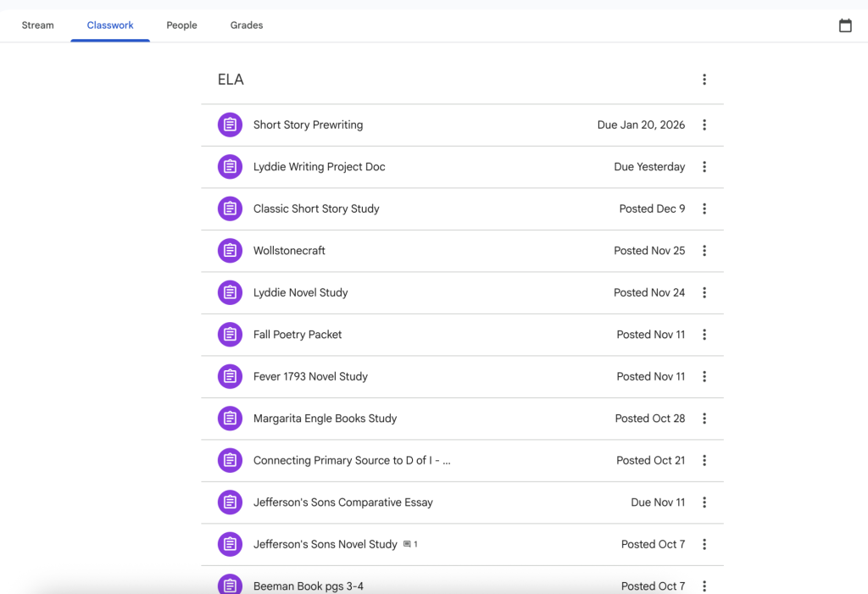
Task: Open more options for Jefferson's Sons Comparative Essay
Action: (x=704, y=502)
